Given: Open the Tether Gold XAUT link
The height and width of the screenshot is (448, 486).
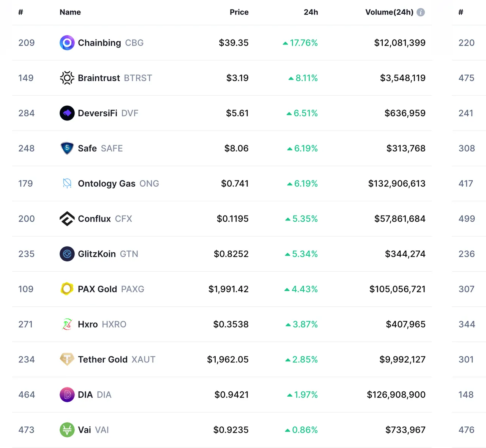Looking at the screenshot, I should [x=117, y=359].
